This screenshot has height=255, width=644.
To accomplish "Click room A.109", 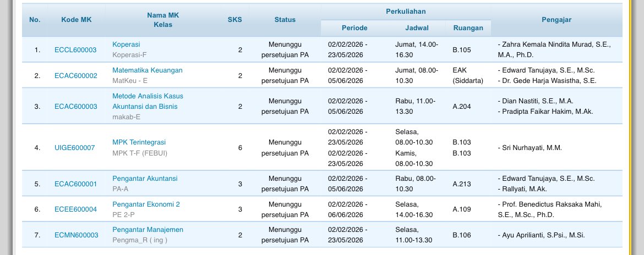I will (462, 209).
